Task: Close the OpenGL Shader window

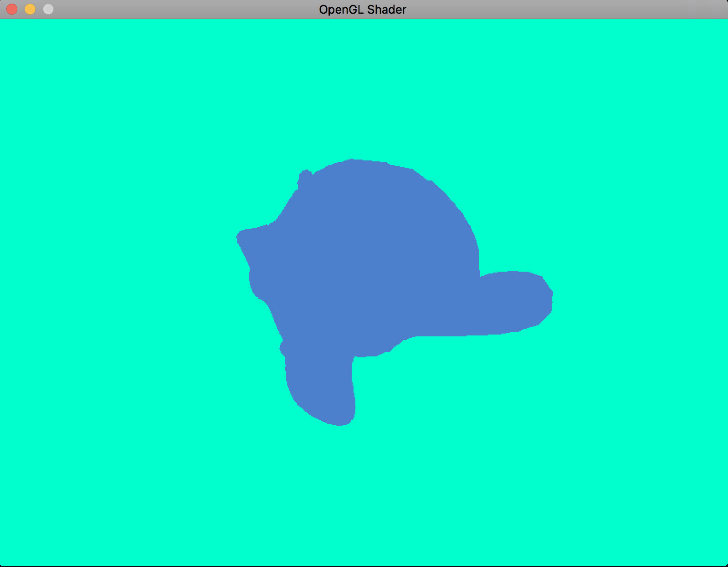Action: (x=12, y=9)
